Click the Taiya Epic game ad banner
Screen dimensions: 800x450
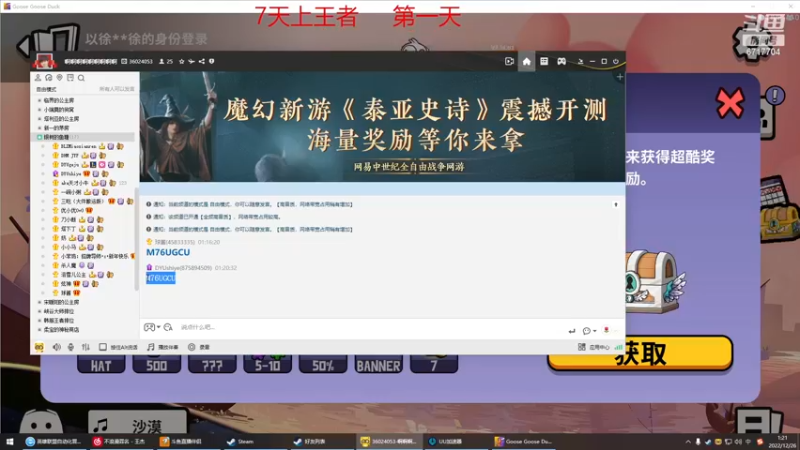pyautogui.click(x=382, y=127)
